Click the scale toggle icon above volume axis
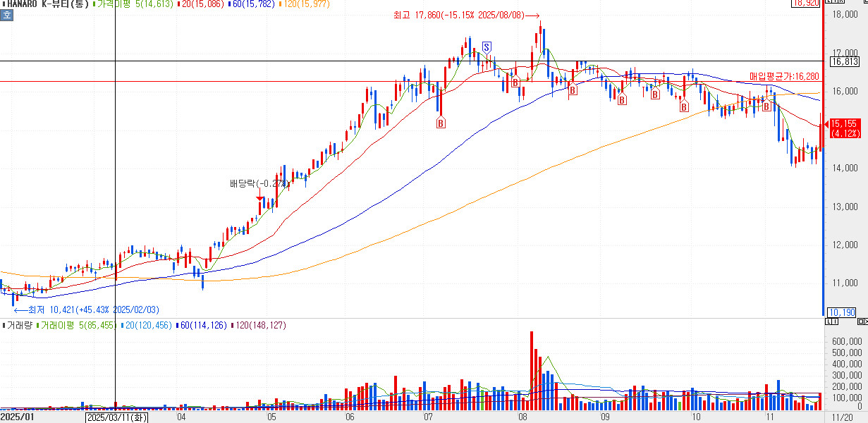868x423 pixels. tap(832, 321)
